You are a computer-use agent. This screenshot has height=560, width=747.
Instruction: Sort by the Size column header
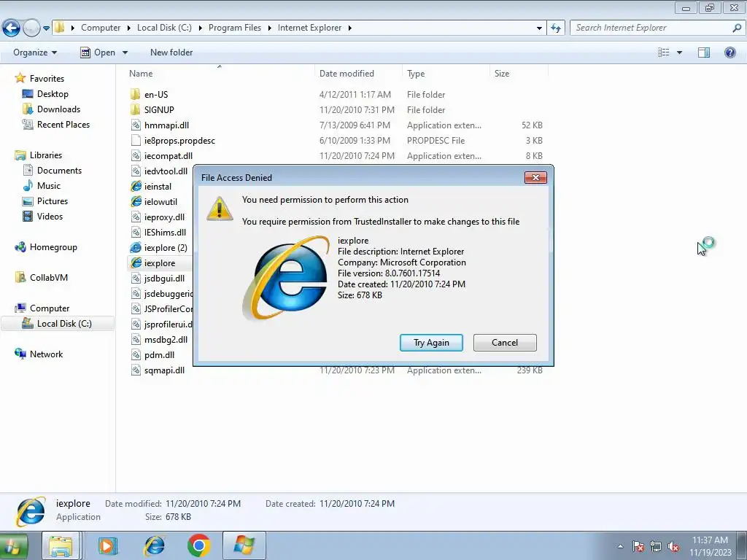click(x=502, y=74)
